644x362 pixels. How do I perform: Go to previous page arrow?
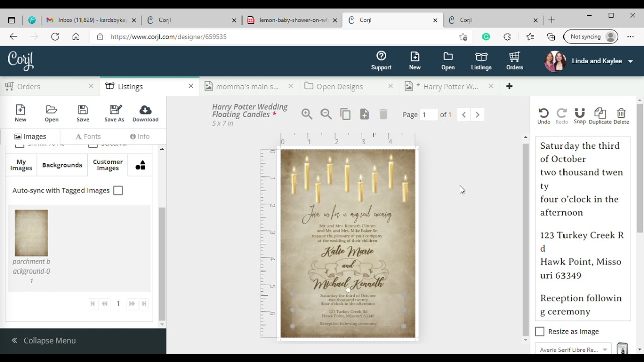click(x=464, y=115)
